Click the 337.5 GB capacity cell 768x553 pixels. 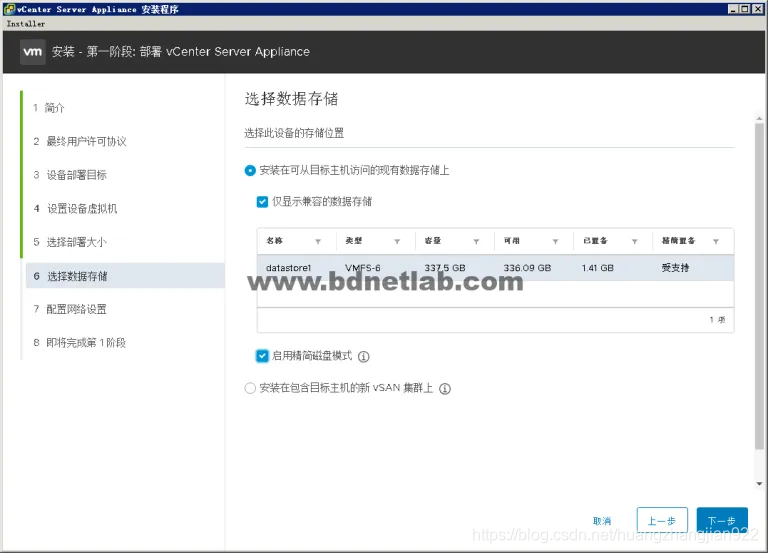(x=445, y=268)
